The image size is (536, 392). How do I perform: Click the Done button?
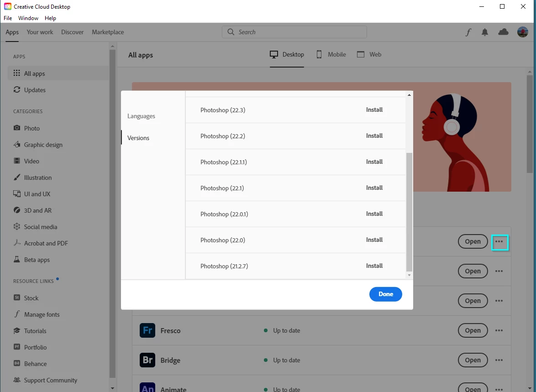pos(386,294)
